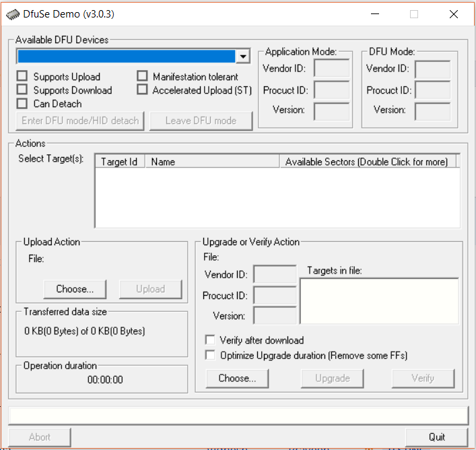Screen dimensions: 476x450
Task: Click the progress bar above Abort
Action: pos(238,416)
